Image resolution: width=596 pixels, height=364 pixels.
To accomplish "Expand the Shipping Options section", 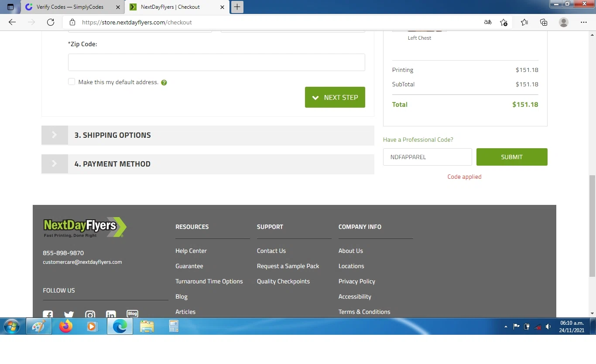I will (x=208, y=135).
